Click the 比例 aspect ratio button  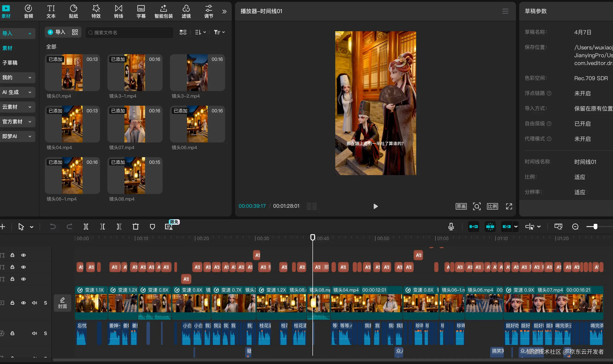pyautogui.click(x=493, y=206)
